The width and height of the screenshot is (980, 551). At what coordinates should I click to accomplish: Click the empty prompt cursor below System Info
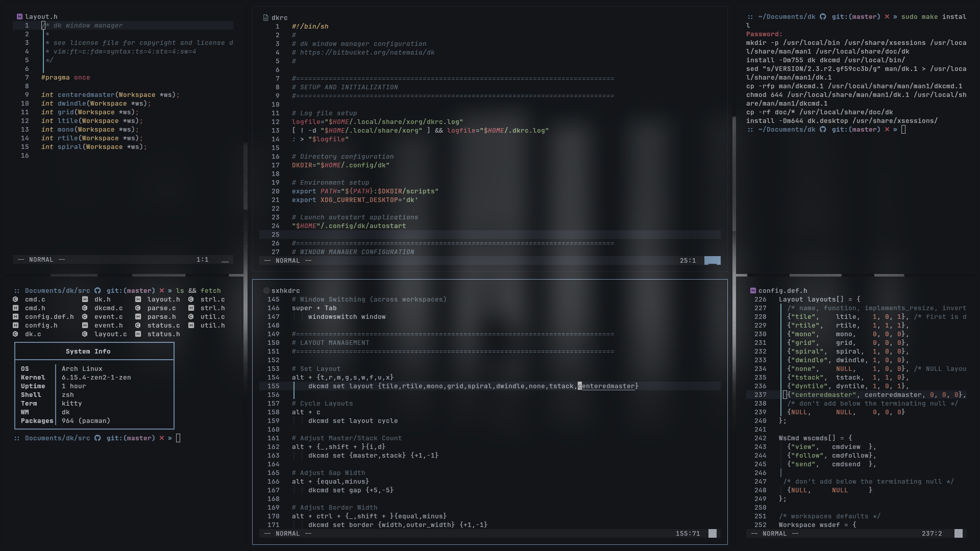click(178, 438)
